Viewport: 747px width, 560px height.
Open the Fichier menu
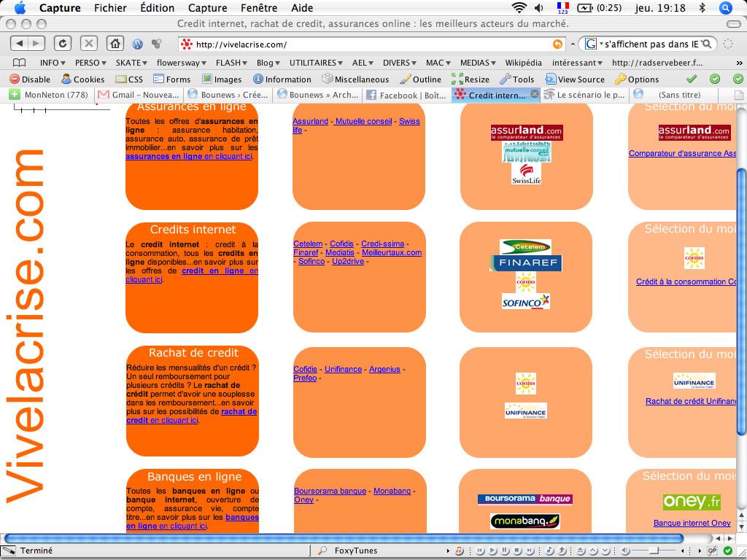110,7
